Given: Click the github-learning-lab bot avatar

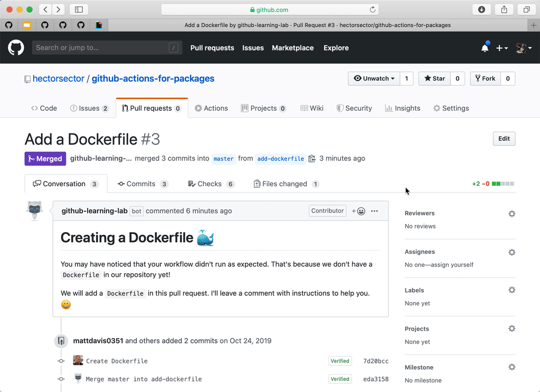Looking at the screenshot, I should (34, 211).
